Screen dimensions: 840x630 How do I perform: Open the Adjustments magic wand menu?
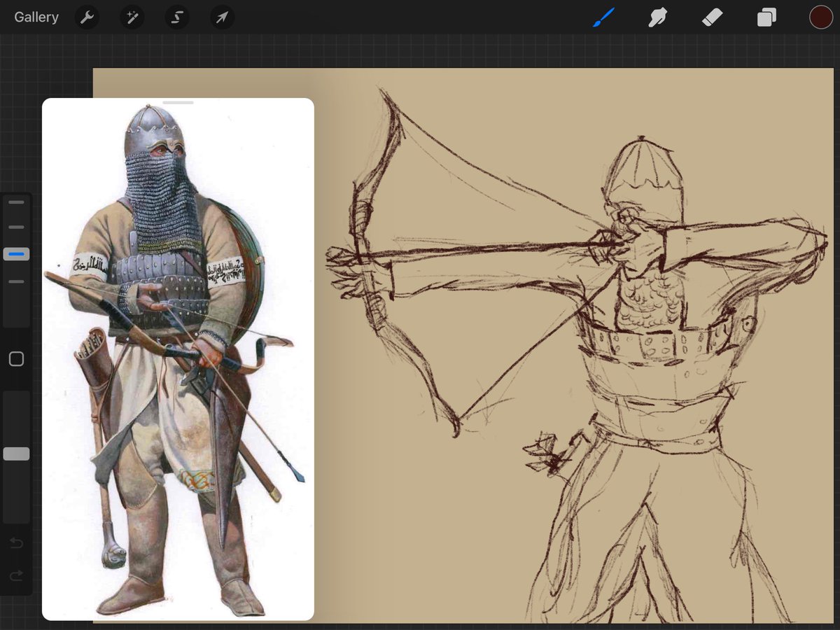click(132, 17)
